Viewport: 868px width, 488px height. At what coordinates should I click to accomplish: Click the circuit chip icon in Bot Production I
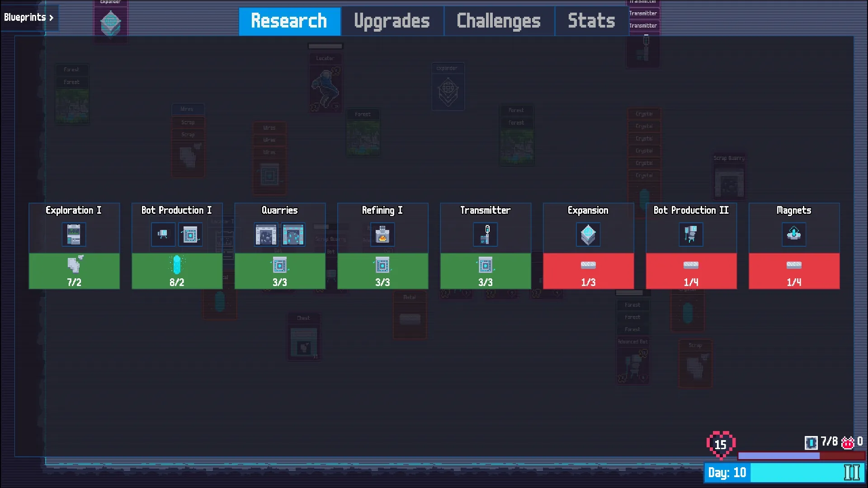click(x=190, y=235)
